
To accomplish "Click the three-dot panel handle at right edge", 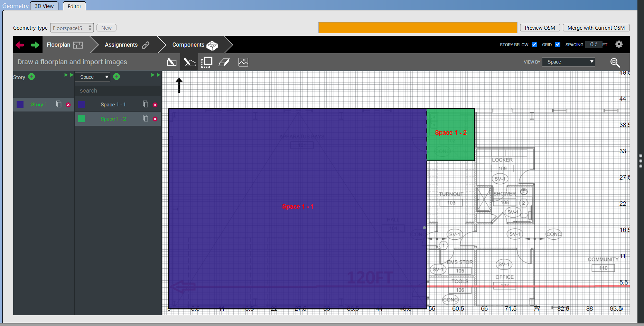I will click(x=641, y=161).
